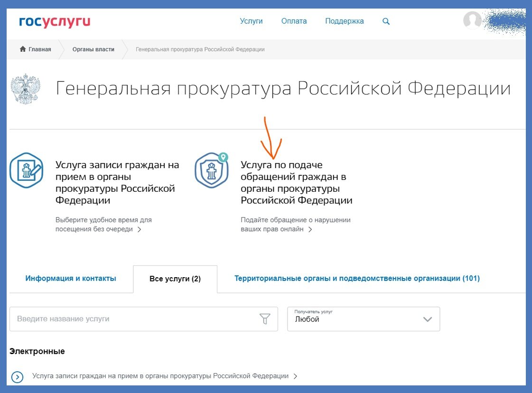
Task: Click the circled arrow icon under Электронные
Action: click(17, 377)
